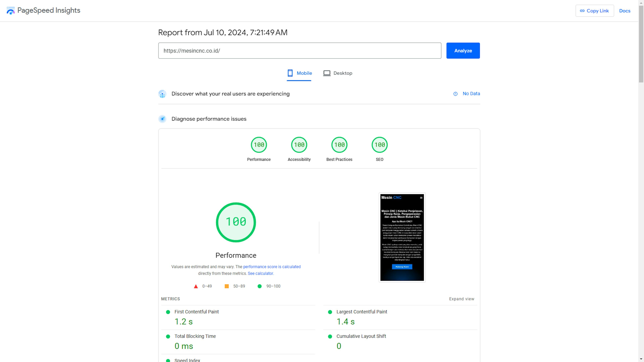The height and width of the screenshot is (362, 644).
Task: Click the SEO score circle icon
Action: point(379,144)
